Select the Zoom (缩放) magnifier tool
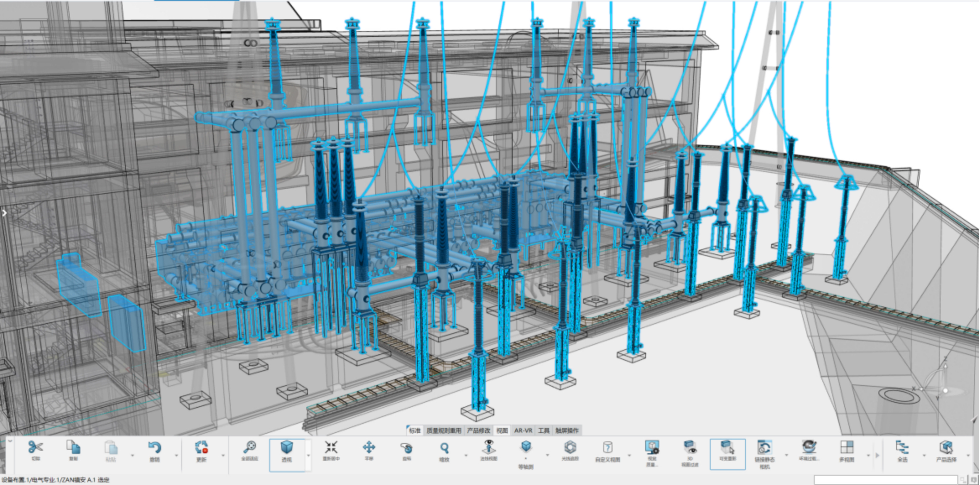Viewport: 980px width, 485px height. [x=444, y=448]
